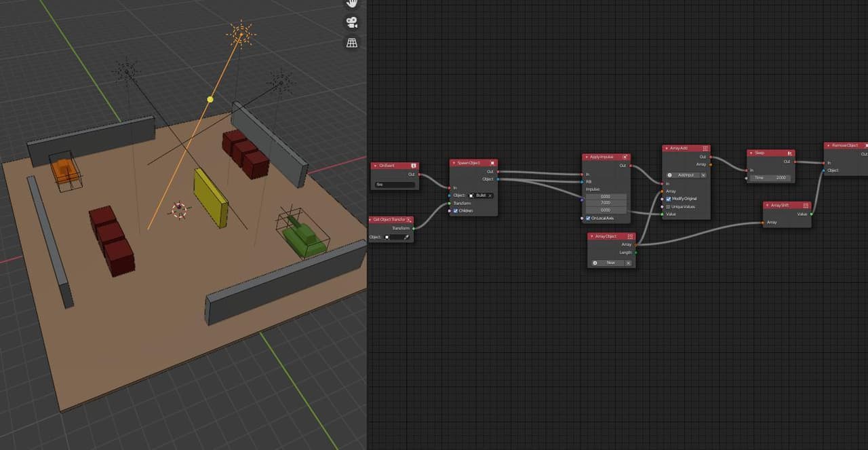Collapse the Array Shift node

coord(767,205)
